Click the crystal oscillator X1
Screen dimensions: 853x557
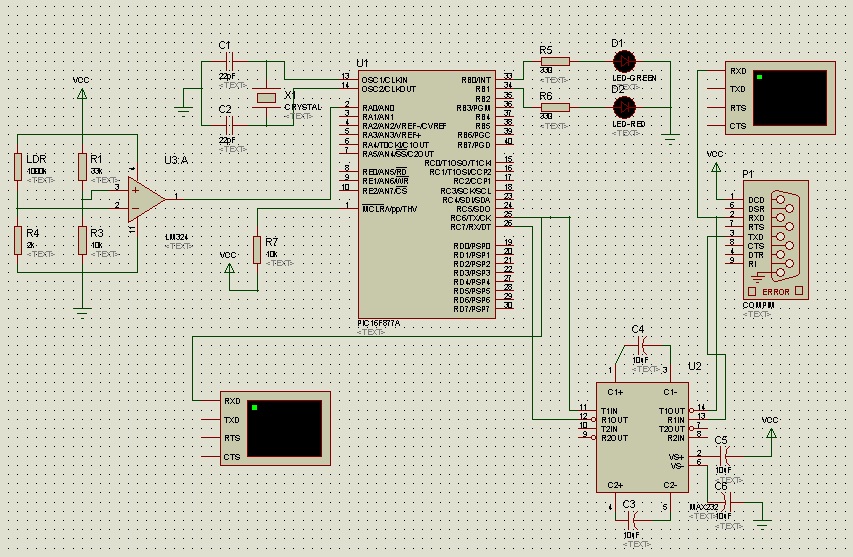pyautogui.click(x=265, y=97)
